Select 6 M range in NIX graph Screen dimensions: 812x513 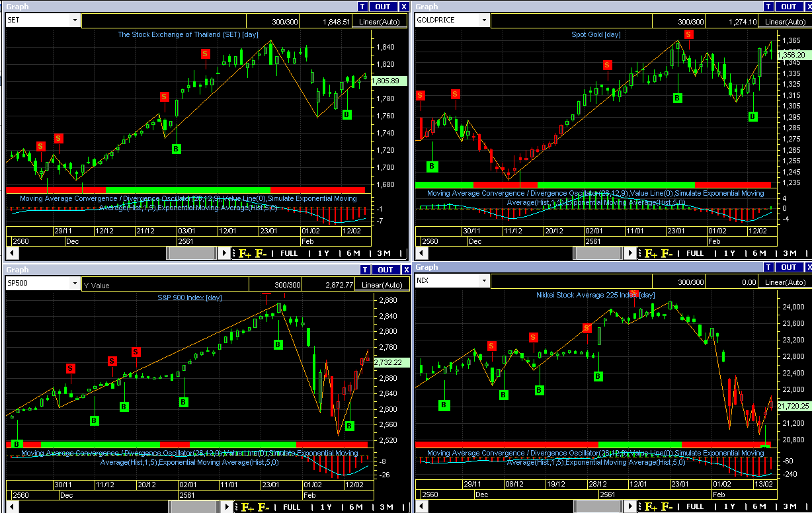760,506
